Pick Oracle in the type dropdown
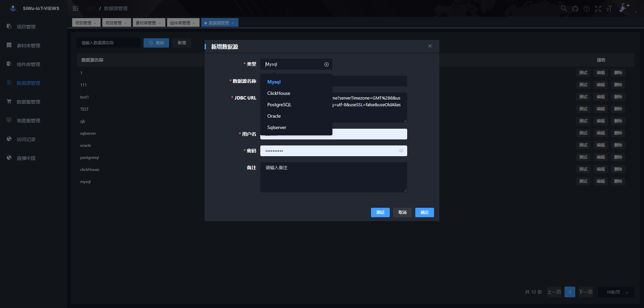This screenshot has height=308, width=644. click(274, 116)
